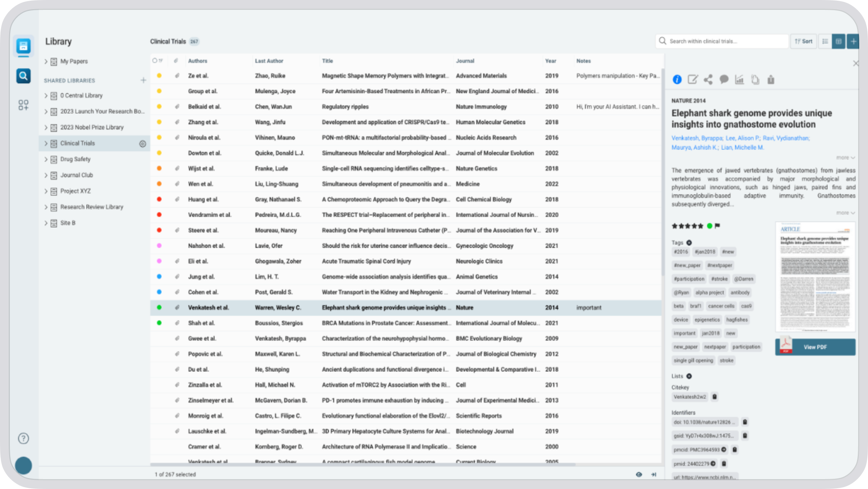Switch to table view layout

(x=839, y=41)
